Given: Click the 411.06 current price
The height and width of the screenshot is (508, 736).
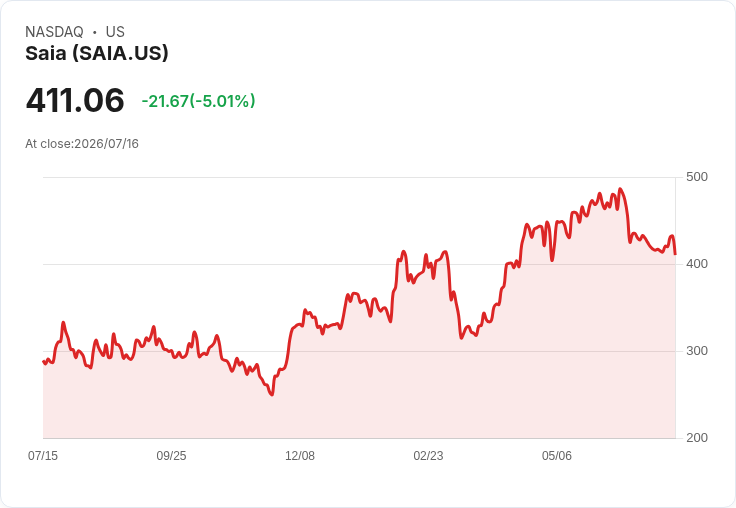Looking at the screenshot, I should click(x=75, y=100).
